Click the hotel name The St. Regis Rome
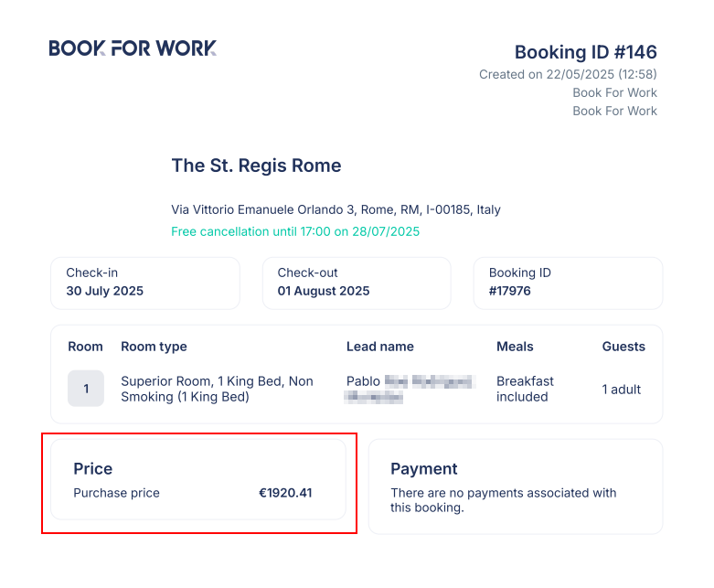 pos(256,166)
